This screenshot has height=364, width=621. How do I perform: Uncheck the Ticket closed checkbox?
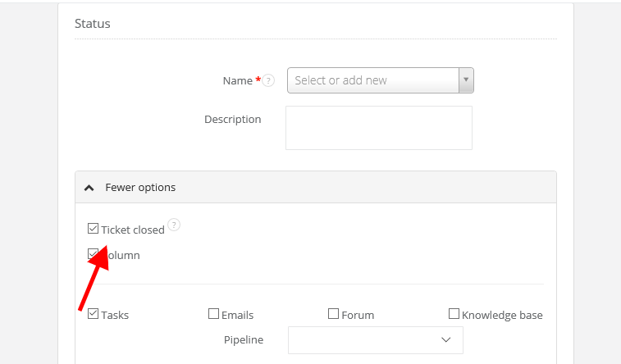93,229
